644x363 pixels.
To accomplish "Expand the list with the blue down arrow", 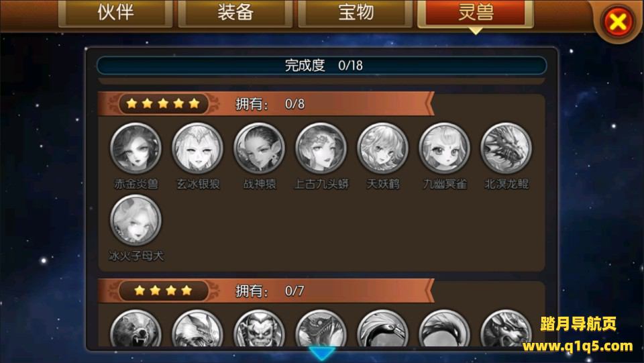I will pos(322,354).
